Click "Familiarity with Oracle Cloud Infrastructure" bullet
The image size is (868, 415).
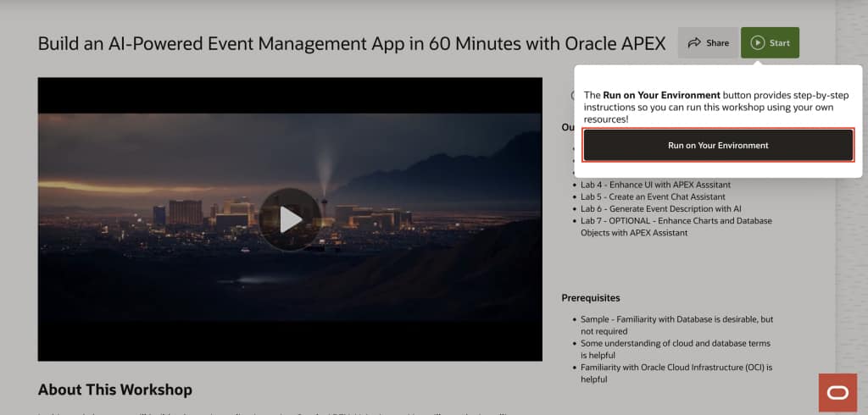pos(676,373)
